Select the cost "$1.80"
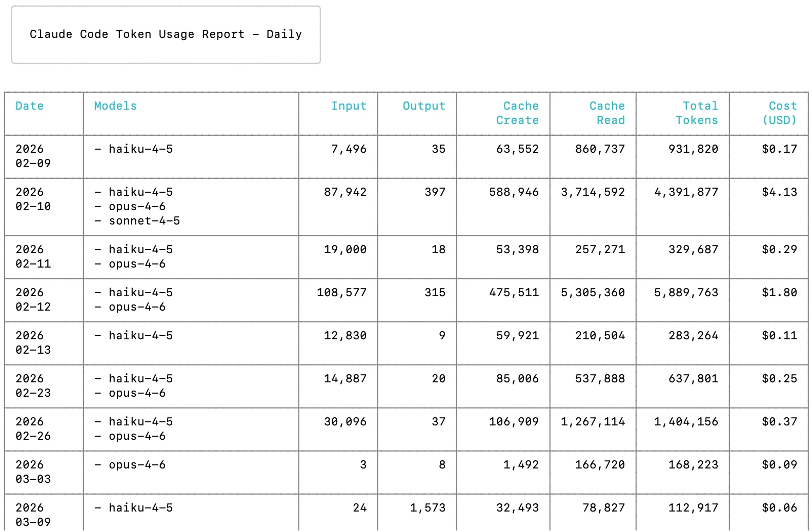The width and height of the screenshot is (812, 531). (x=779, y=293)
